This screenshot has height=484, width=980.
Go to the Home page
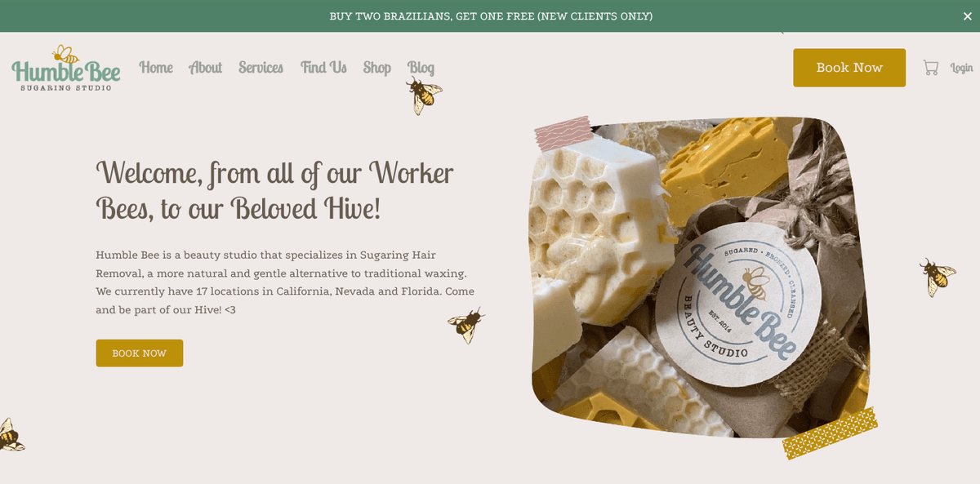pos(156,68)
